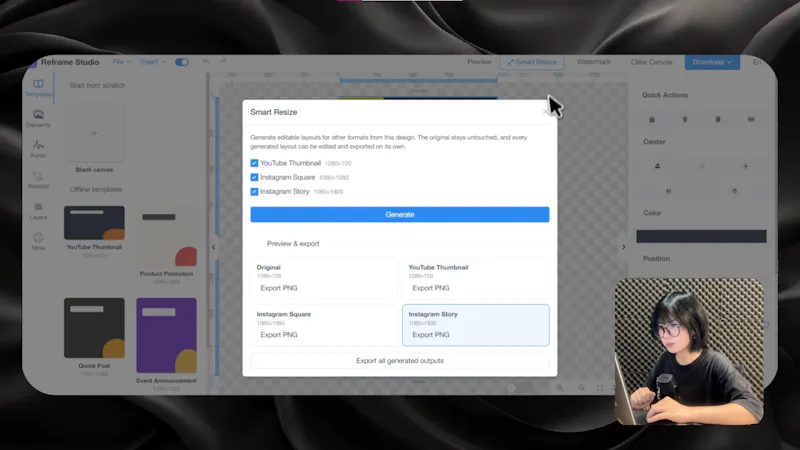
Task: Open the Layers sidebar panel
Action: click(x=38, y=211)
